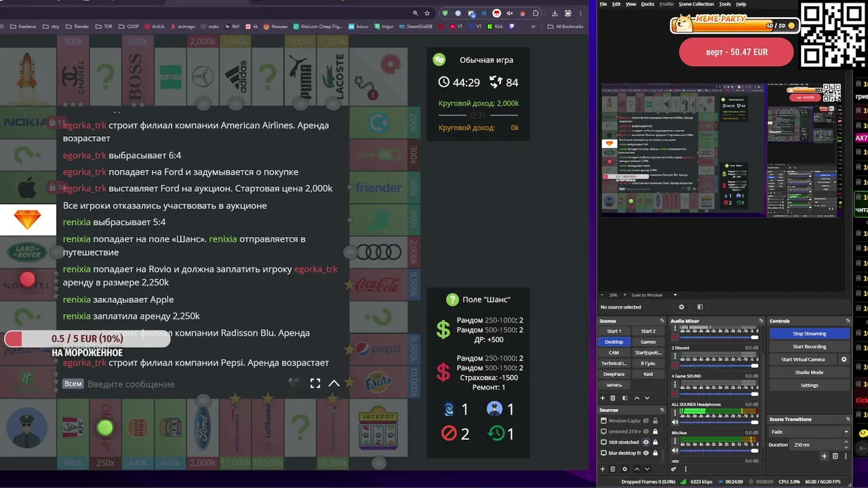This screenshot has width=868, height=488.
Task: Add a new scene transition
Action: click(x=824, y=456)
